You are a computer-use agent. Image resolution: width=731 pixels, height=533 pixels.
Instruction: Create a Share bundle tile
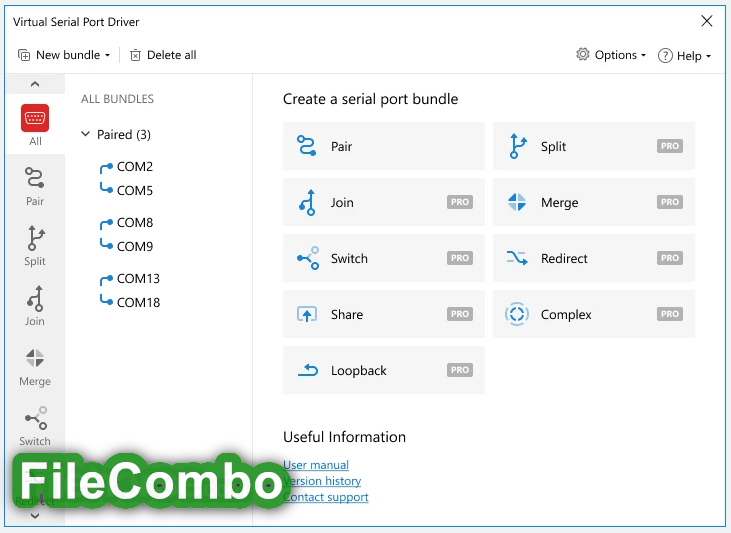[x=384, y=314]
